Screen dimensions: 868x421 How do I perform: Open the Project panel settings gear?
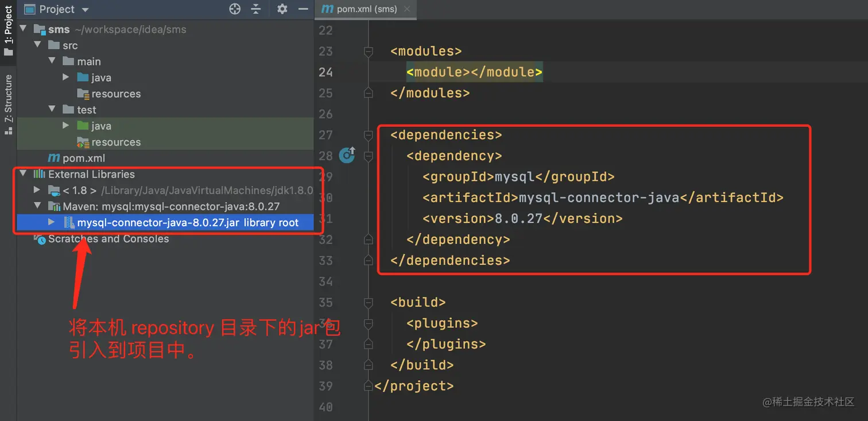coord(282,9)
